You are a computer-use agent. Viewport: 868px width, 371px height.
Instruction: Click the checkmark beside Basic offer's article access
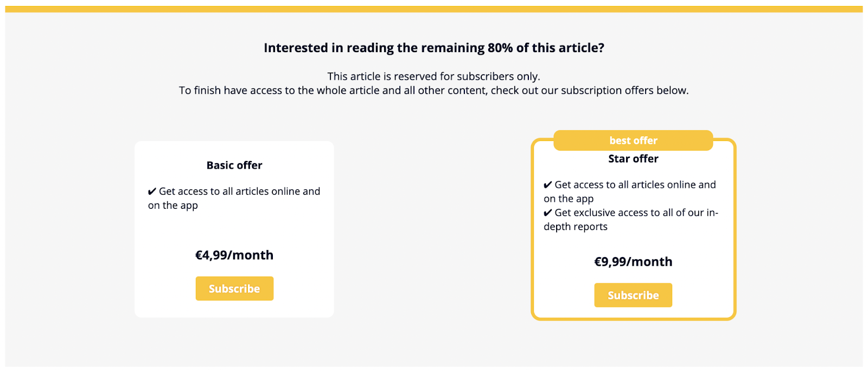point(152,191)
